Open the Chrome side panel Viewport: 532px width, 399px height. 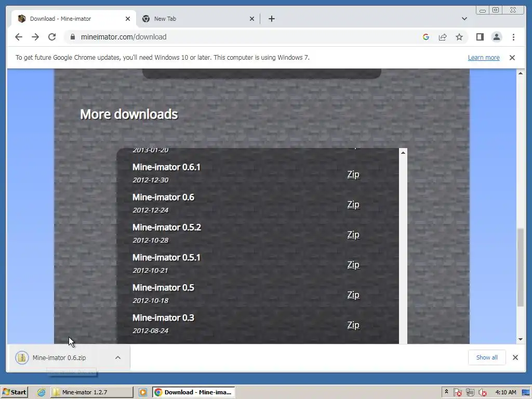(x=480, y=37)
